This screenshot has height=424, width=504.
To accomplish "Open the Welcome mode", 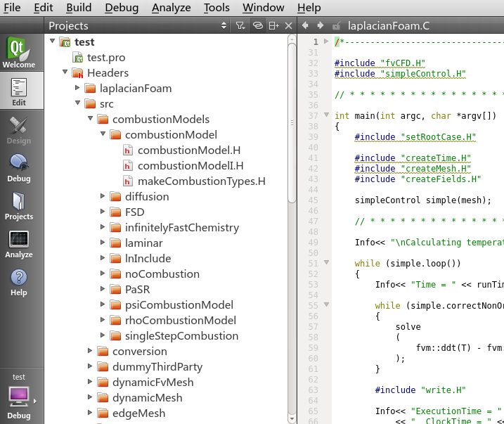I will (19, 53).
